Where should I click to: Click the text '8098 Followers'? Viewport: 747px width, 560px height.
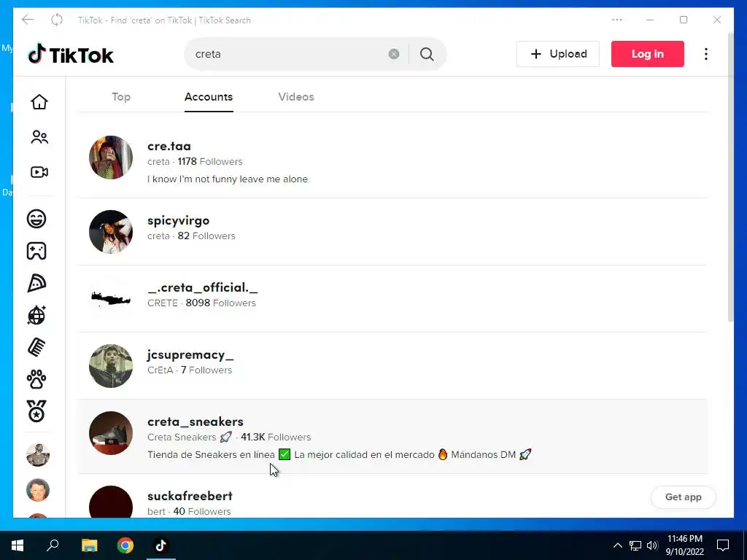(x=220, y=303)
